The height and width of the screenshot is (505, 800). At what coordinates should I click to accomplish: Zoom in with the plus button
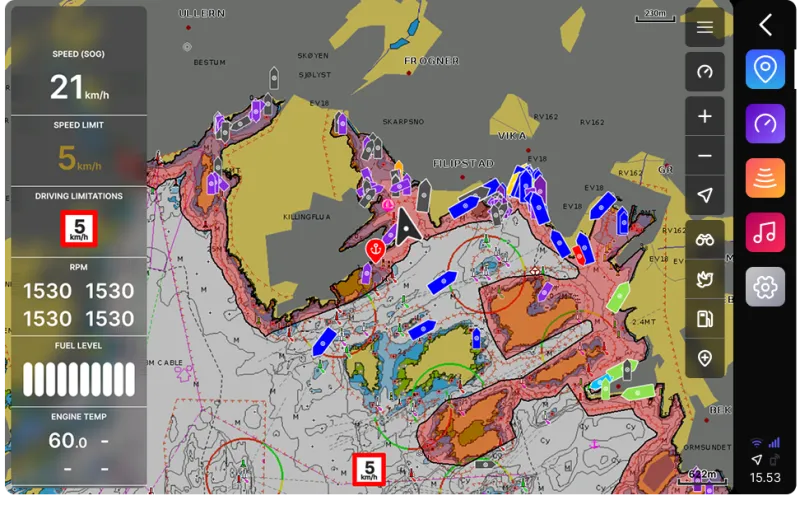[x=705, y=116]
